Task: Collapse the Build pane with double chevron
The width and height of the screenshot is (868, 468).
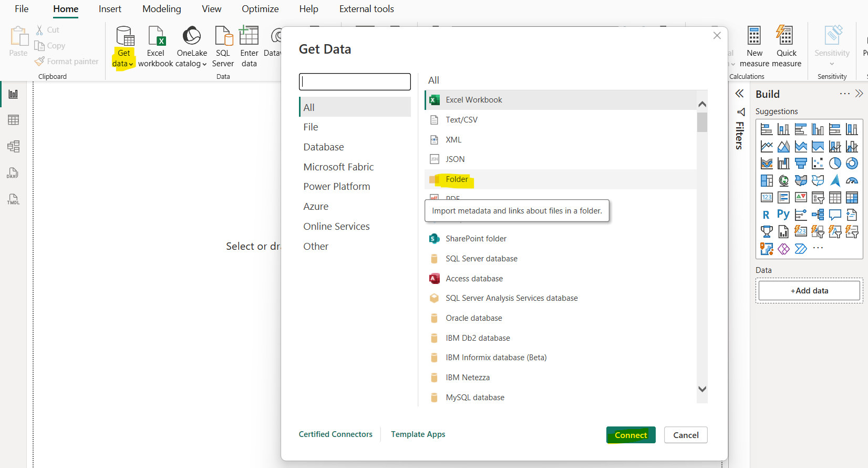Action: coord(859,94)
